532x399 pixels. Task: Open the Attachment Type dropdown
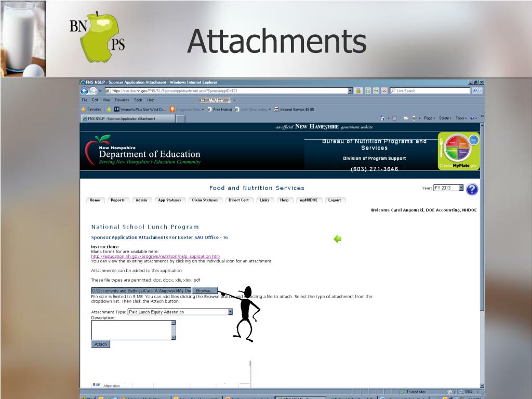[180, 312]
